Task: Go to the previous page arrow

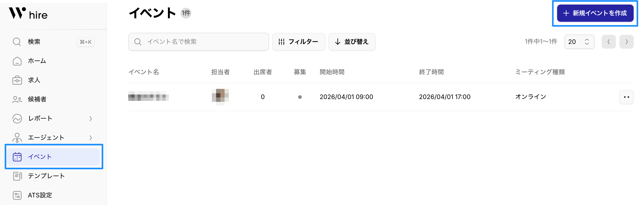Action: point(608,42)
